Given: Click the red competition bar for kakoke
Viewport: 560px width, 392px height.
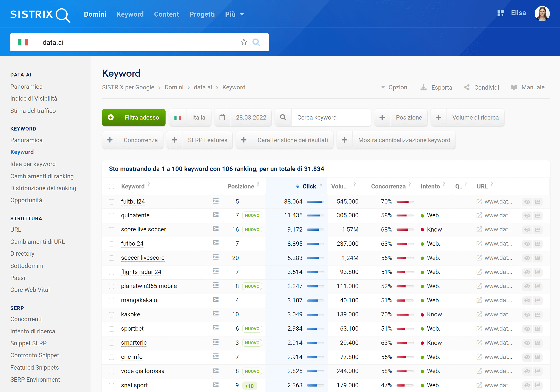Looking at the screenshot, I should point(405,314).
